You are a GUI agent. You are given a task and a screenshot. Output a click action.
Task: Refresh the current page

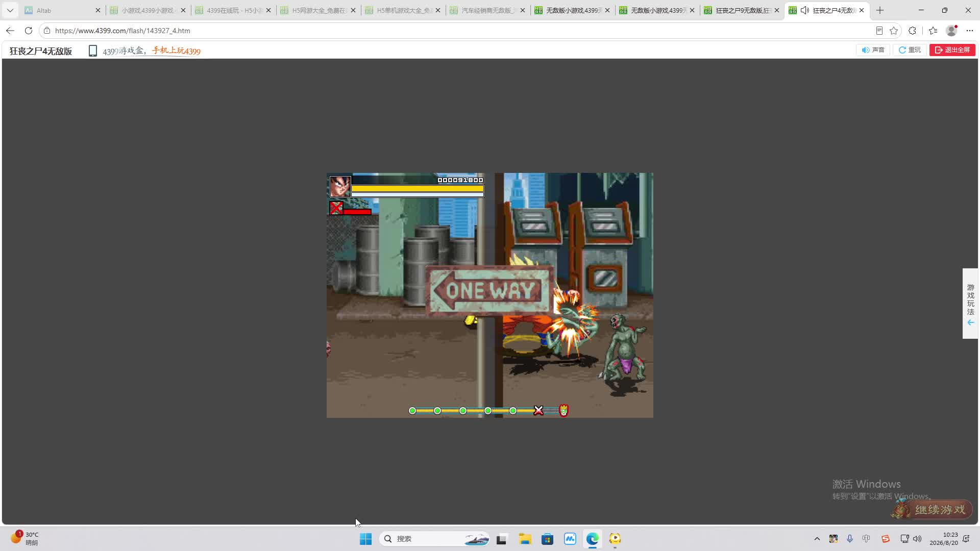tap(29, 31)
